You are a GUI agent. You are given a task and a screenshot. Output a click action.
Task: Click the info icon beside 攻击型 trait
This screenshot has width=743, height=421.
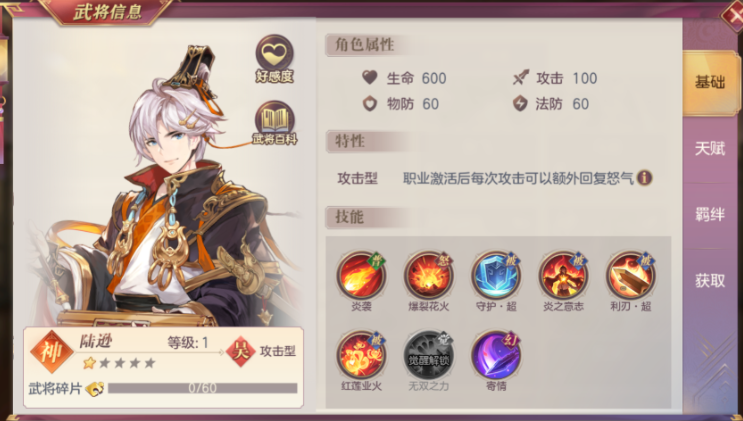(x=644, y=178)
